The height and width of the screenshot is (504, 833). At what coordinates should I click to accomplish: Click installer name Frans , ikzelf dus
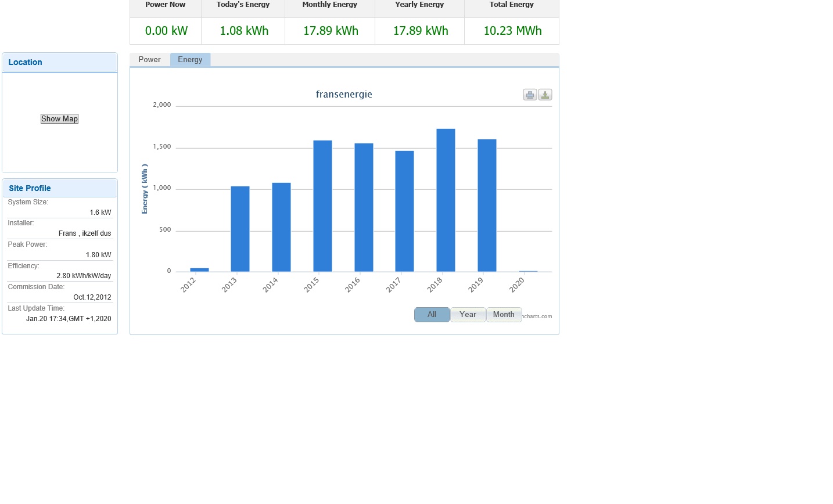pyautogui.click(x=85, y=233)
